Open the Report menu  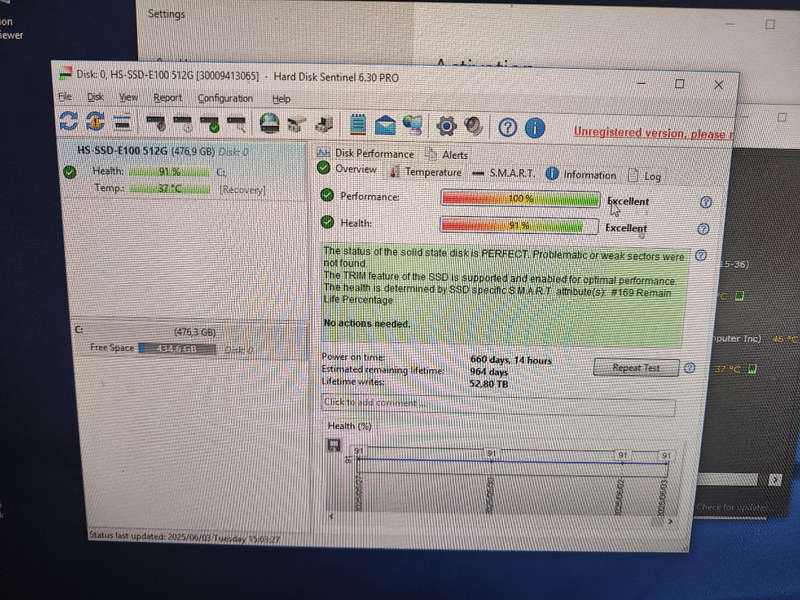click(167, 97)
